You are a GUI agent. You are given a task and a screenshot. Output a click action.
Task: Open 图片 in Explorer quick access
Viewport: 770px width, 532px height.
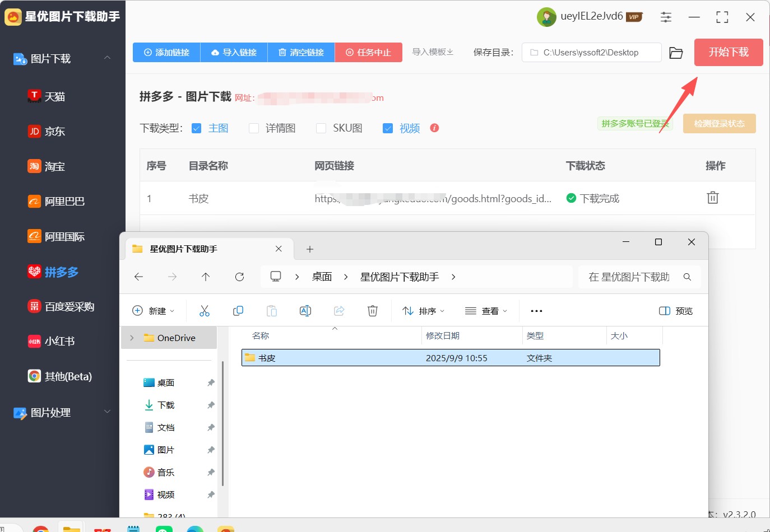(x=166, y=450)
